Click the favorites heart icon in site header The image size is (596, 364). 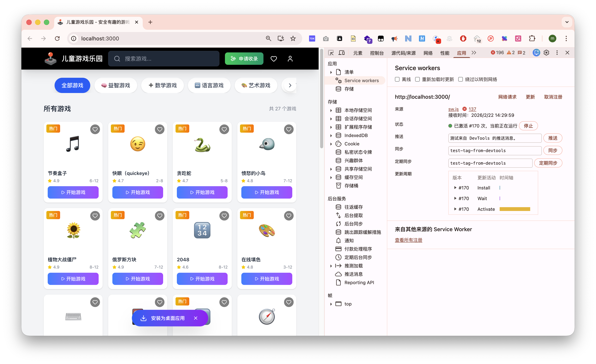[274, 59]
